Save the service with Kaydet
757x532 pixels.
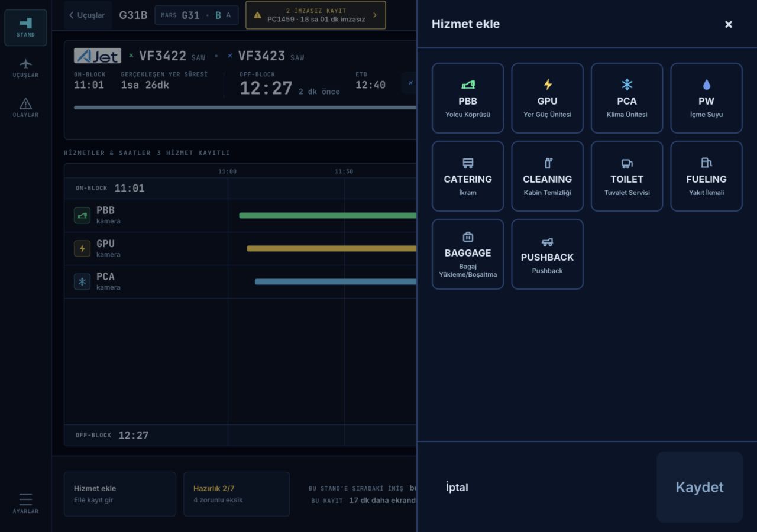[x=700, y=487]
